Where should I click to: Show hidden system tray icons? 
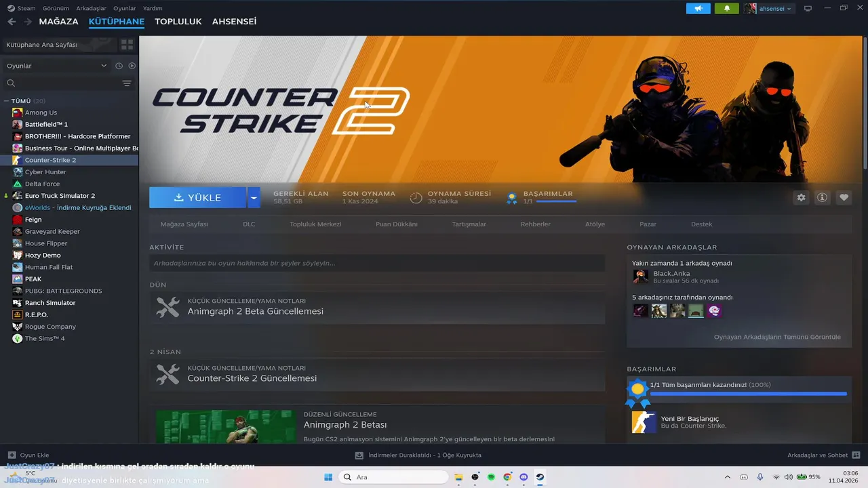[x=728, y=477]
